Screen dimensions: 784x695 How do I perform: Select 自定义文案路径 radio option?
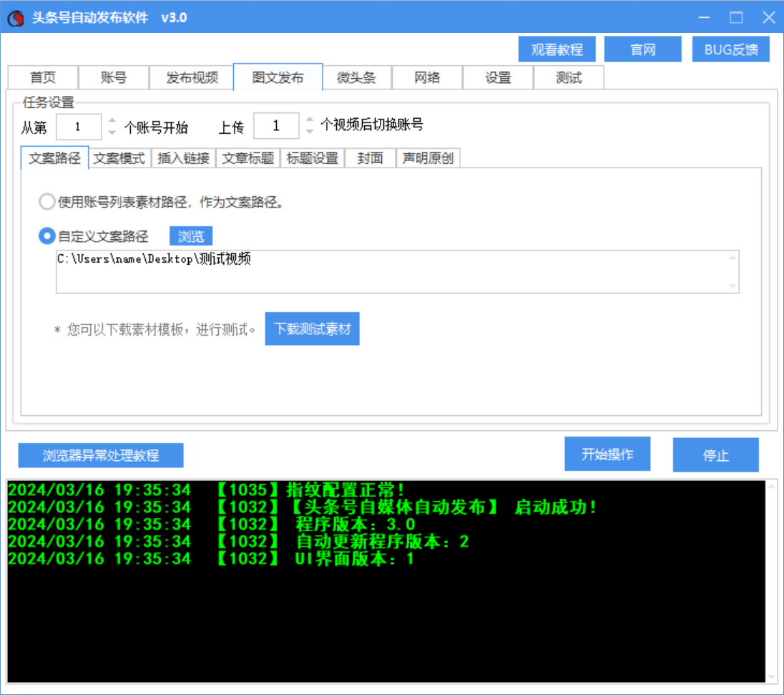pyautogui.click(x=47, y=235)
